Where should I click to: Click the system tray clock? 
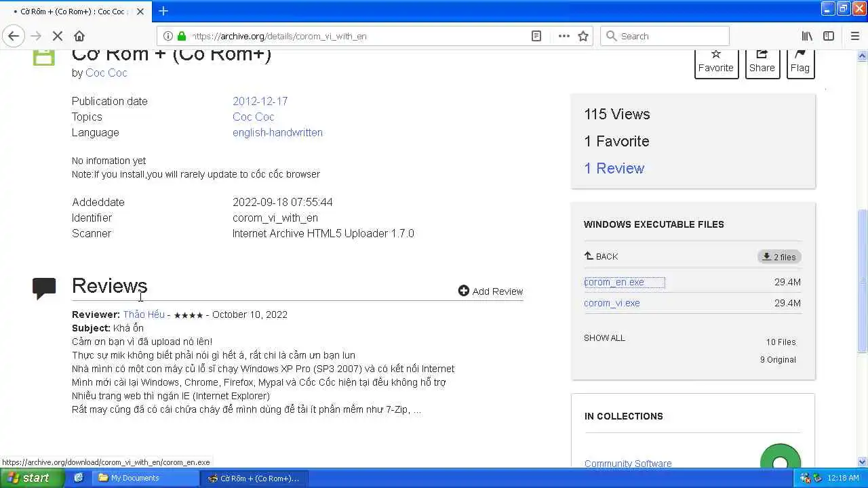844,478
